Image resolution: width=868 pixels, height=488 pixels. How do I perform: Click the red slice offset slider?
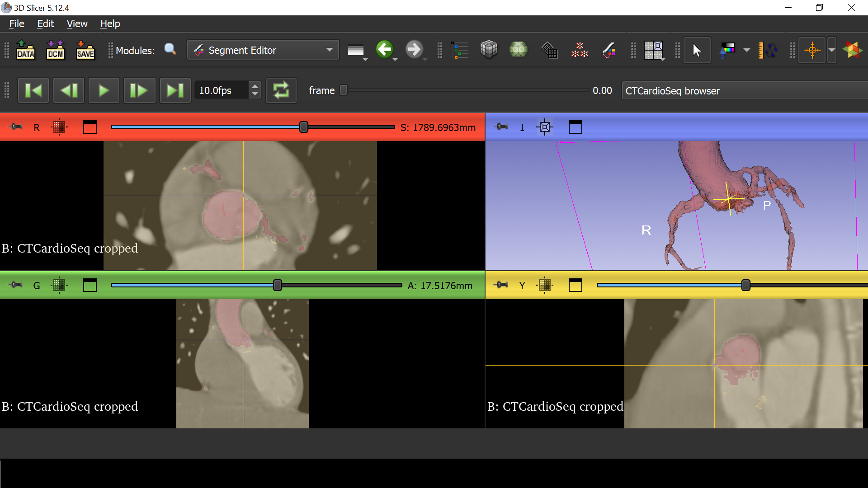pyautogui.click(x=253, y=127)
